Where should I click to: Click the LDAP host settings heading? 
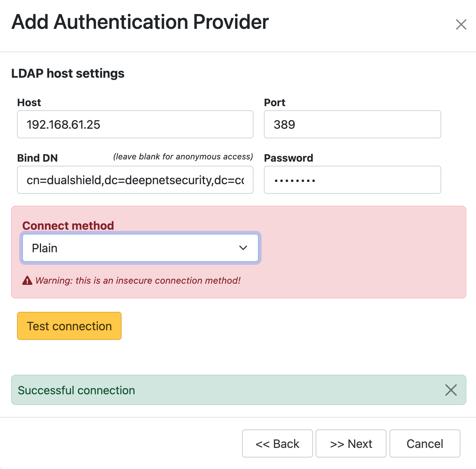68,73
